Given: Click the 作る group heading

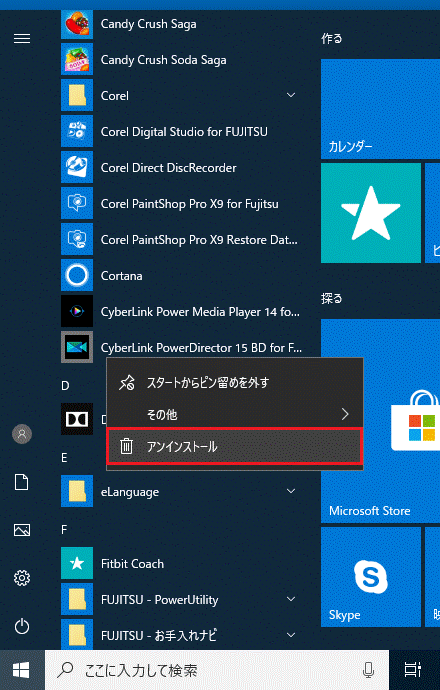Looking at the screenshot, I should coord(332,39).
